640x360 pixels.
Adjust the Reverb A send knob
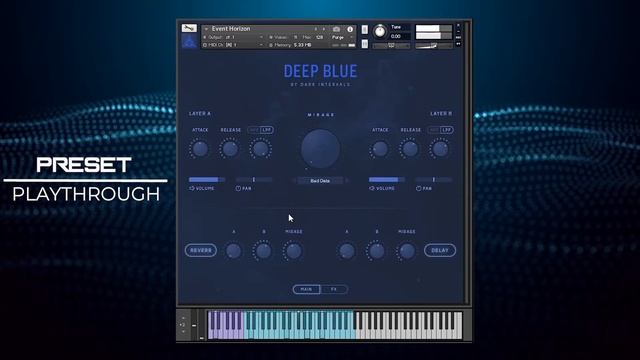(233, 251)
